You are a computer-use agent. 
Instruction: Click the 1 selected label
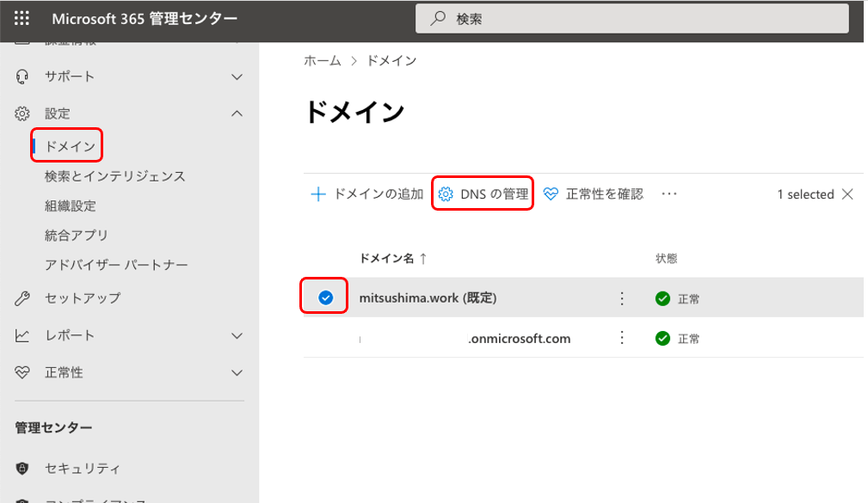(805, 194)
